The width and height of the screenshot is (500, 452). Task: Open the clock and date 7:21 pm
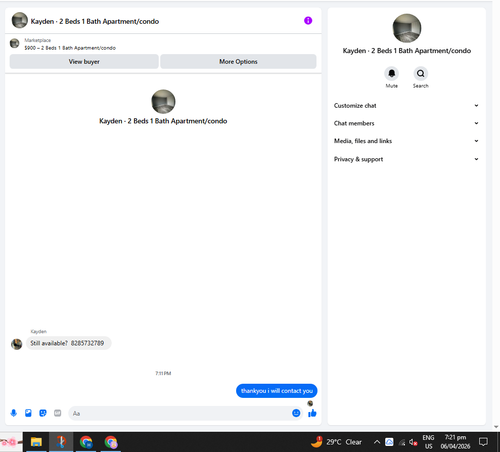click(x=455, y=442)
